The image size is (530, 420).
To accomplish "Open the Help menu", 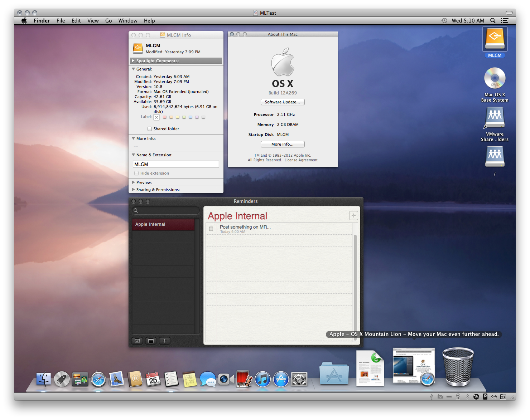I will (x=149, y=21).
